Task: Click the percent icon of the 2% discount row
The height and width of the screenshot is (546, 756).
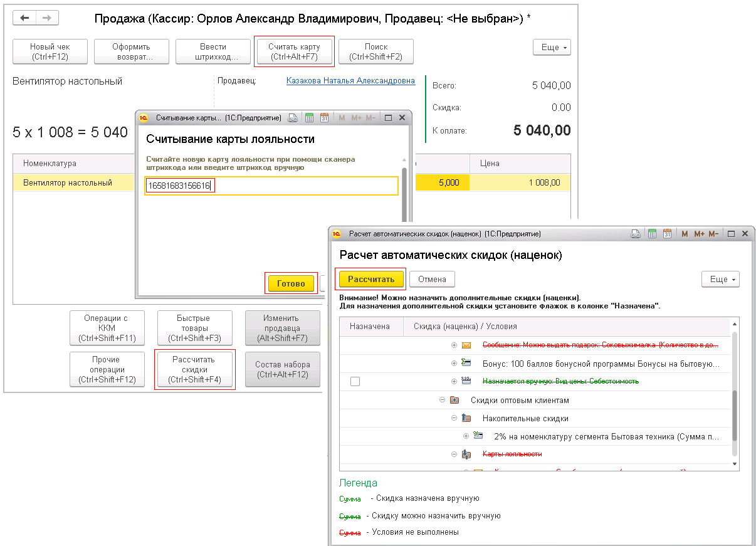Action: 478,436
